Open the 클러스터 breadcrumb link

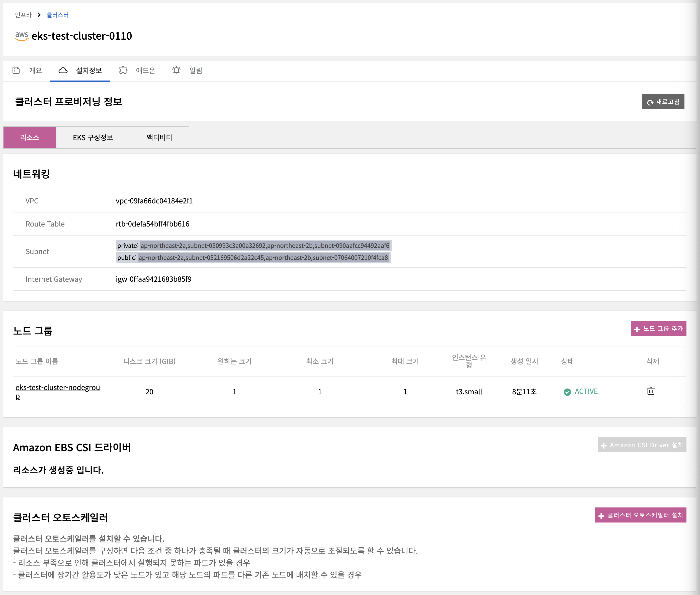[x=57, y=15]
